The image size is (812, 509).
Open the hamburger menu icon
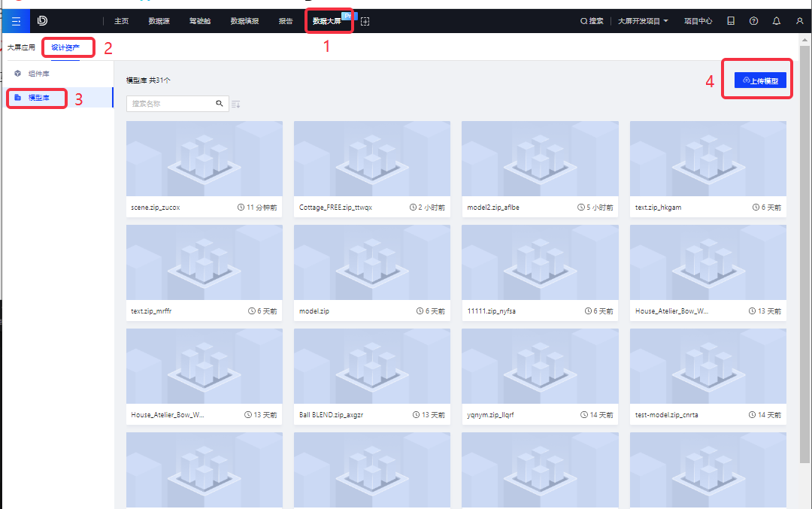pyautogui.click(x=15, y=21)
